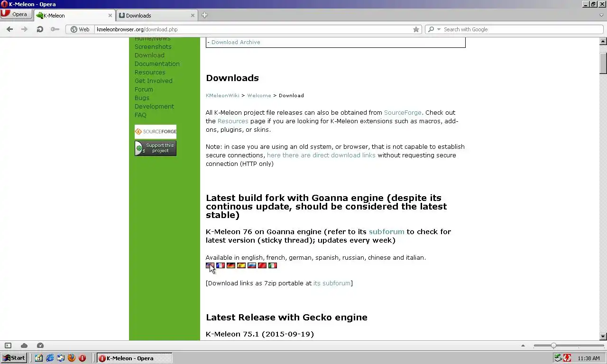Viewport: 607px width, 364px height.
Task: Launch Internet Explorer from quick launch
Action: coord(50,358)
